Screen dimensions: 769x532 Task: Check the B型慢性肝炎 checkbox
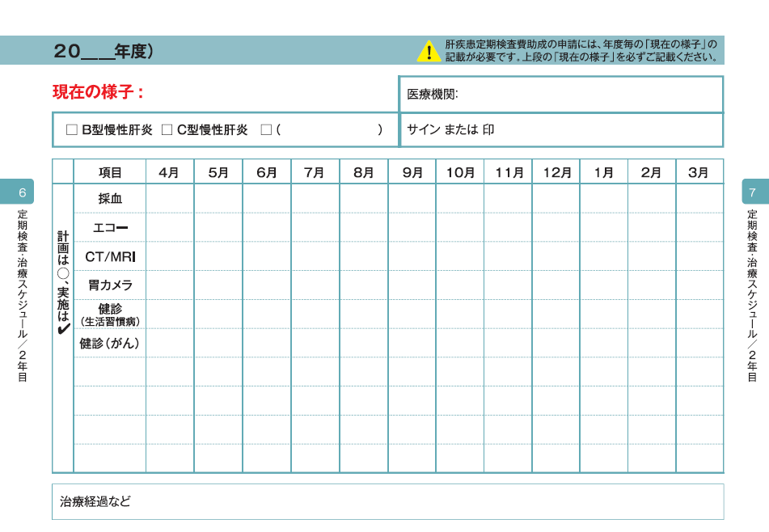click(x=72, y=130)
